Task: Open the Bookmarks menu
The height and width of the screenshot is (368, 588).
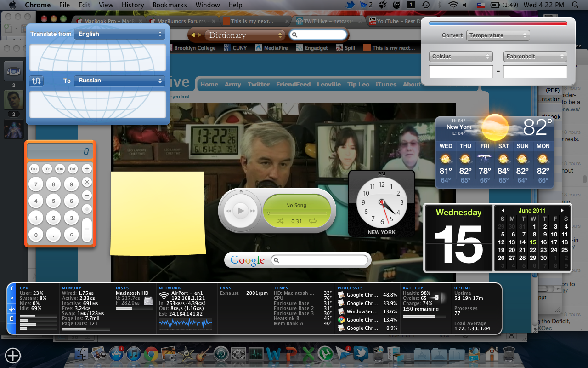Action: 170,5
